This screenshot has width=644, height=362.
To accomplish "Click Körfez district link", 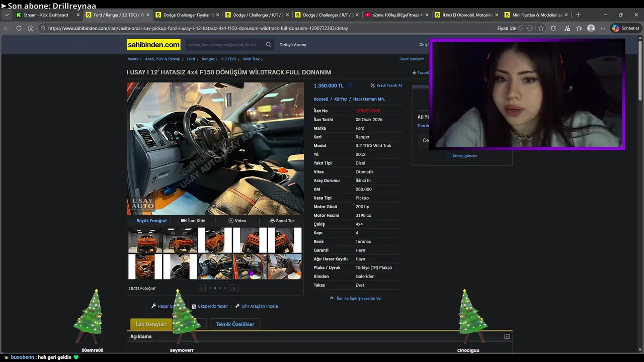I will (x=341, y=99).
